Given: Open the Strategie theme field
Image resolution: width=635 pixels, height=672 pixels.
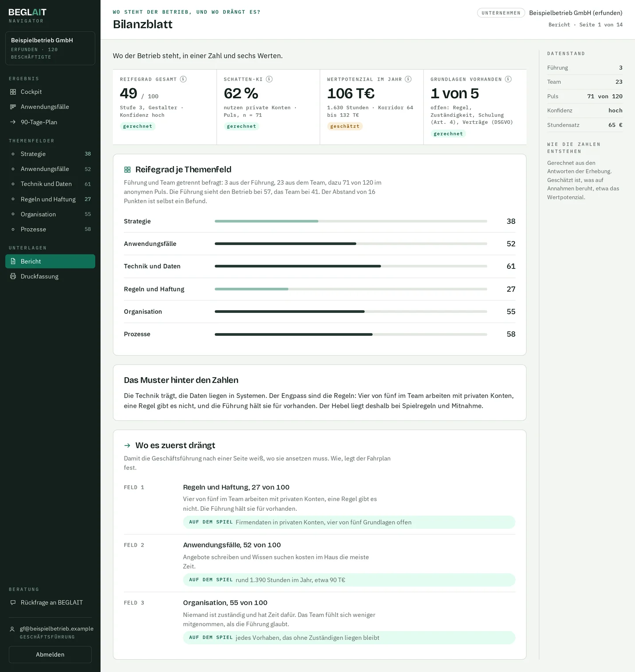Looking at the screenshot, I should 50,154.
